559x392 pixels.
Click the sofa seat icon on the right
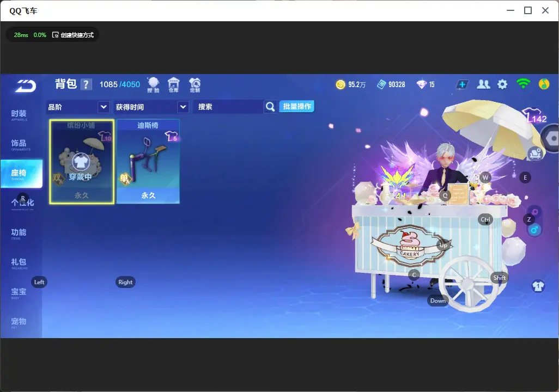(x=535, y=154)
